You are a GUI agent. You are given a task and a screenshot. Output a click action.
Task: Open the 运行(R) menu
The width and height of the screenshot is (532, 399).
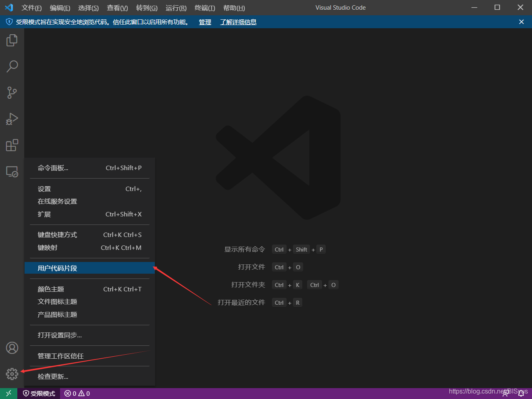pyautogui.click(x=176, y=8)
